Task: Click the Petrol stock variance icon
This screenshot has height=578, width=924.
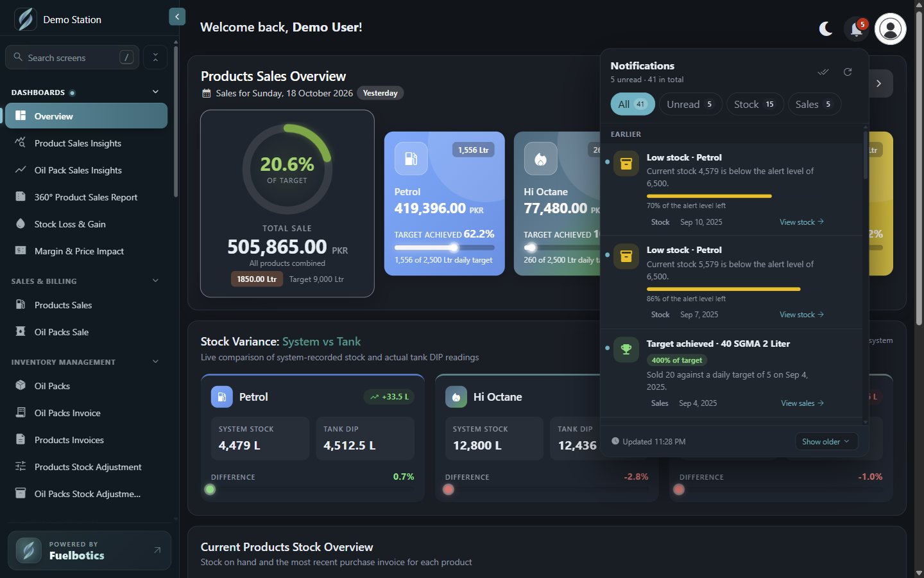Action: (x=222, y=397)
